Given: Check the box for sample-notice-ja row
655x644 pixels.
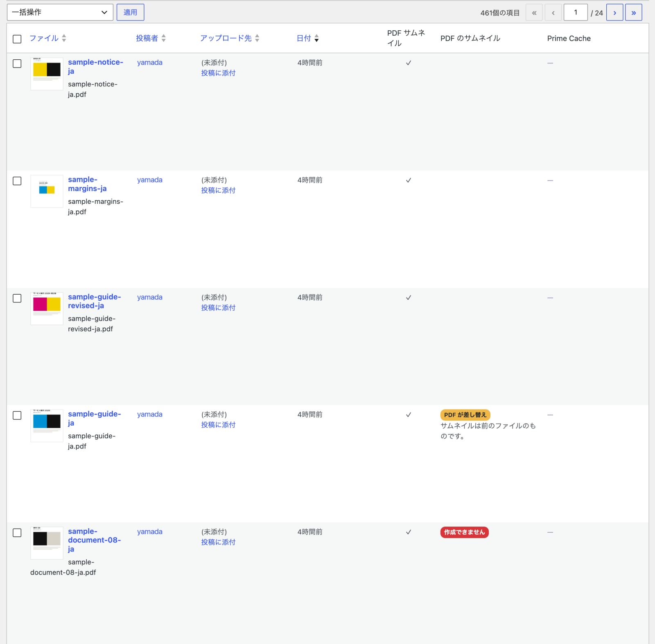Looking at the screenshot, I should tap(17, 63).
